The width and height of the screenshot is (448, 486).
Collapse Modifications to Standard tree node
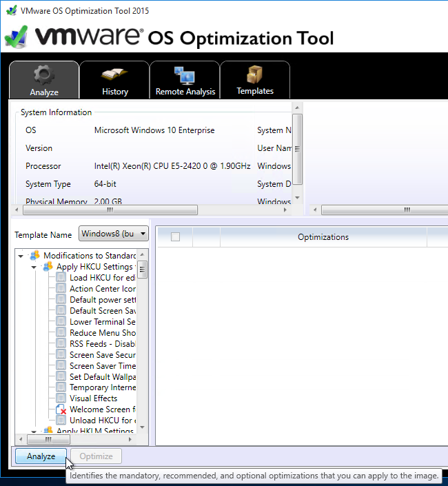21,256
